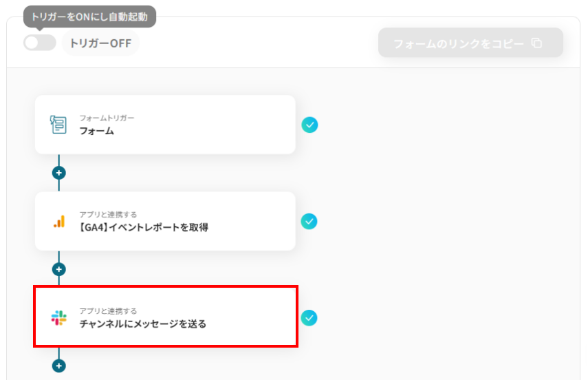The height and width of the screenshot is (380, 588).
Task: Click the Slack logo icon
Action: point(59,317)
